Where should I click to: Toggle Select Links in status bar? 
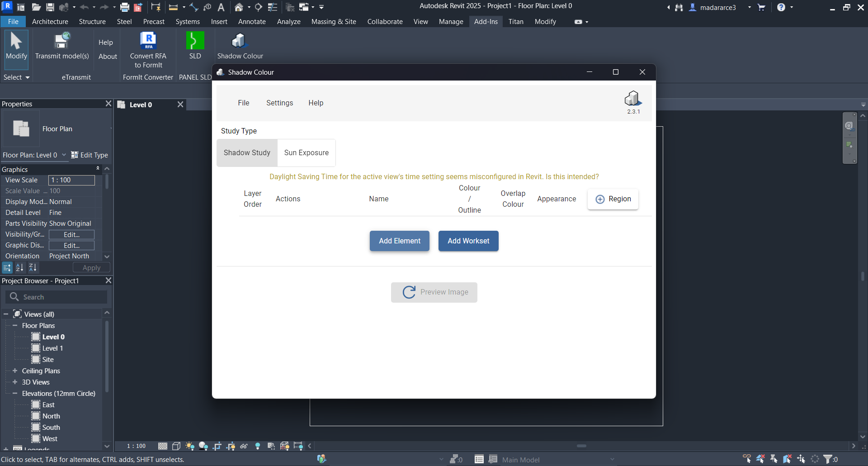[x=747, y=459]
